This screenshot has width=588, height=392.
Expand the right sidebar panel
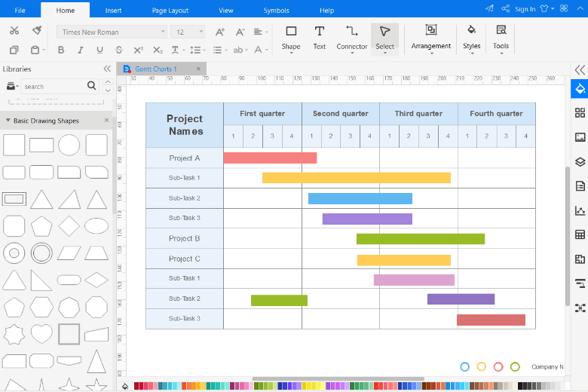point(580,70)
